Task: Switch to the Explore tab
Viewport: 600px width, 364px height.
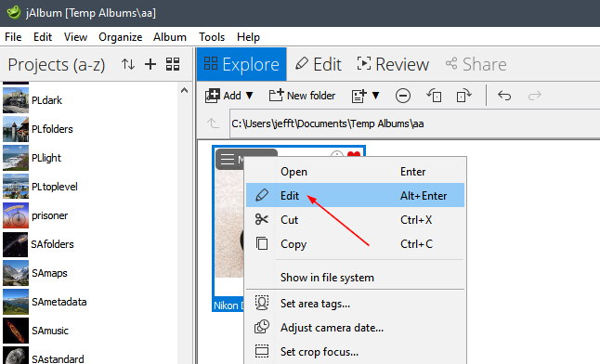Action: [241, 64]
